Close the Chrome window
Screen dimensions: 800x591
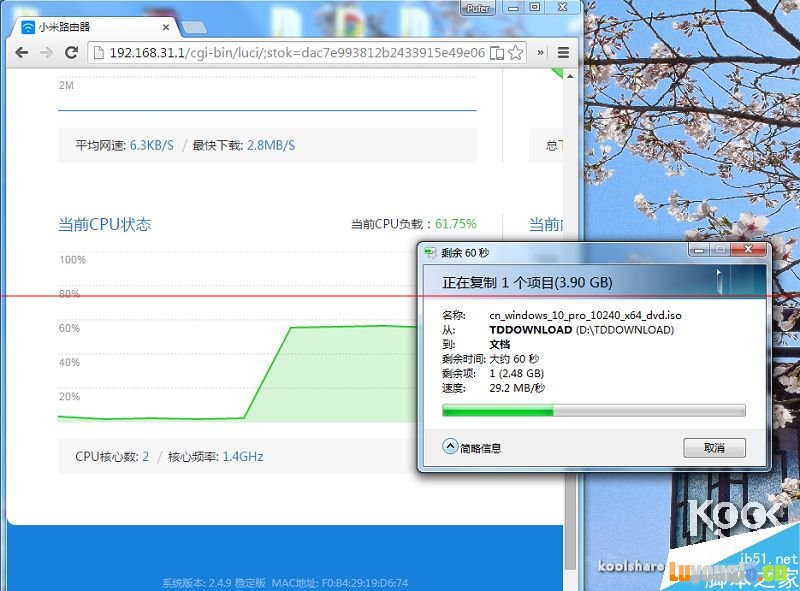pos(562,7)
